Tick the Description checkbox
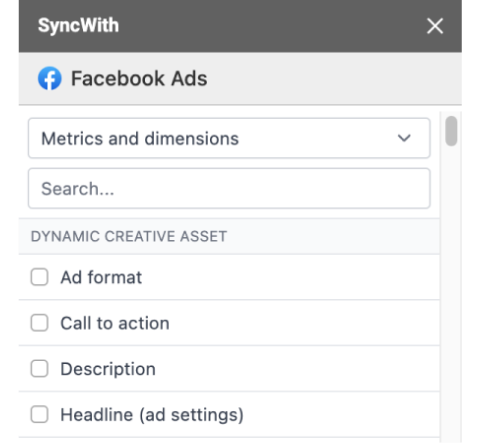The image size is (480, 443). click(x=39, y=369)
